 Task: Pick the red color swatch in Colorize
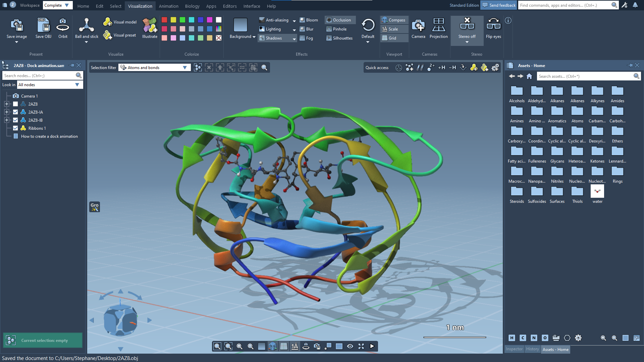(x=164, y=20)
